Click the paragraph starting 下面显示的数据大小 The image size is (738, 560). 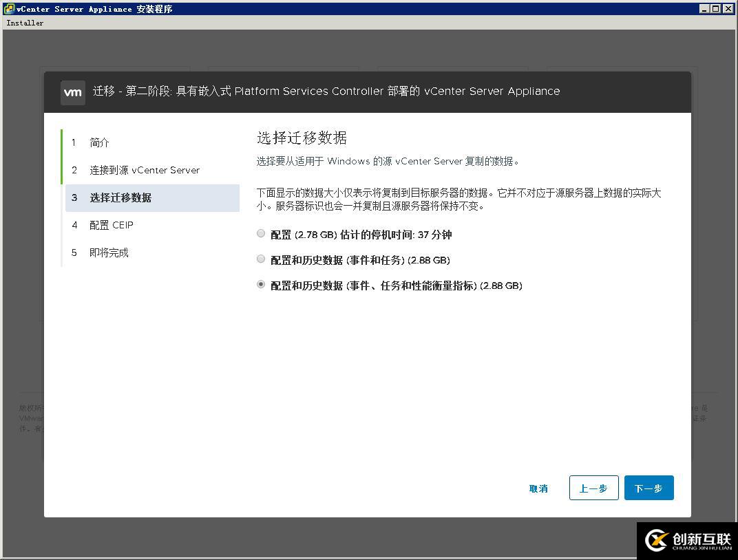(x=459, y=200)
